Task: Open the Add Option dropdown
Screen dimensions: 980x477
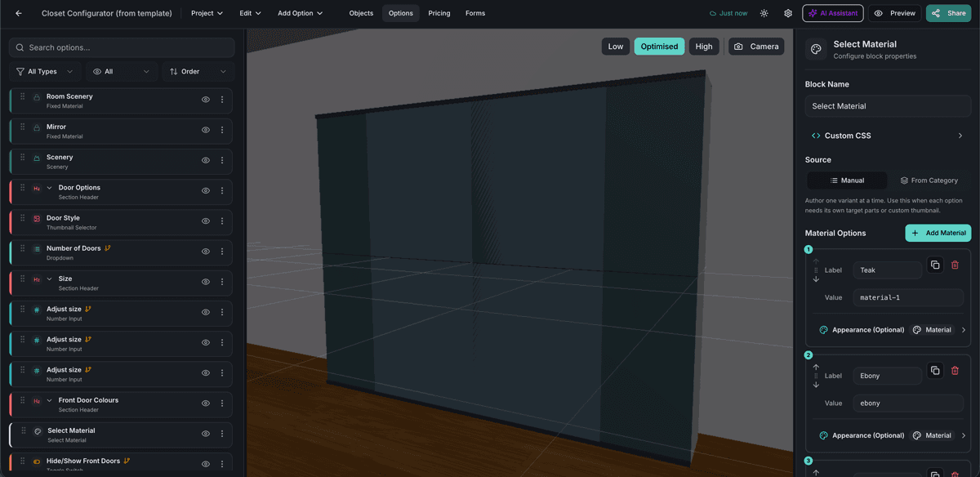Action: [x=300, y=13]
